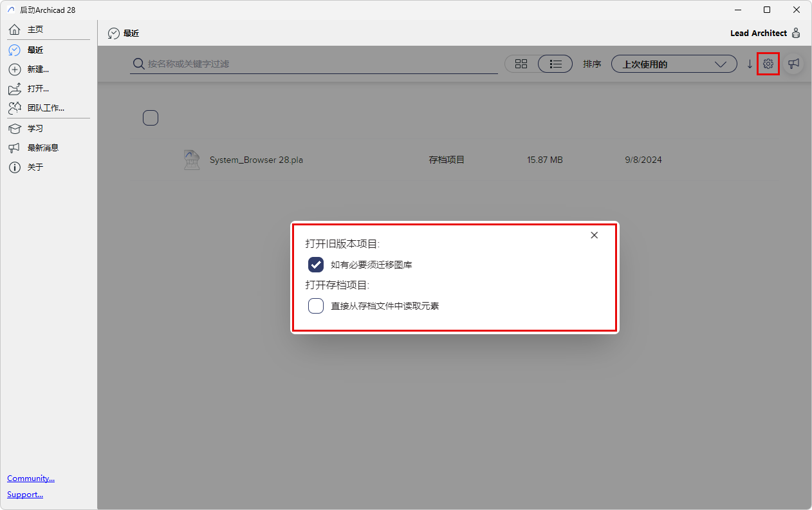
Task: Click the home icon beside 主页
Action: click(x=15, y=30)
